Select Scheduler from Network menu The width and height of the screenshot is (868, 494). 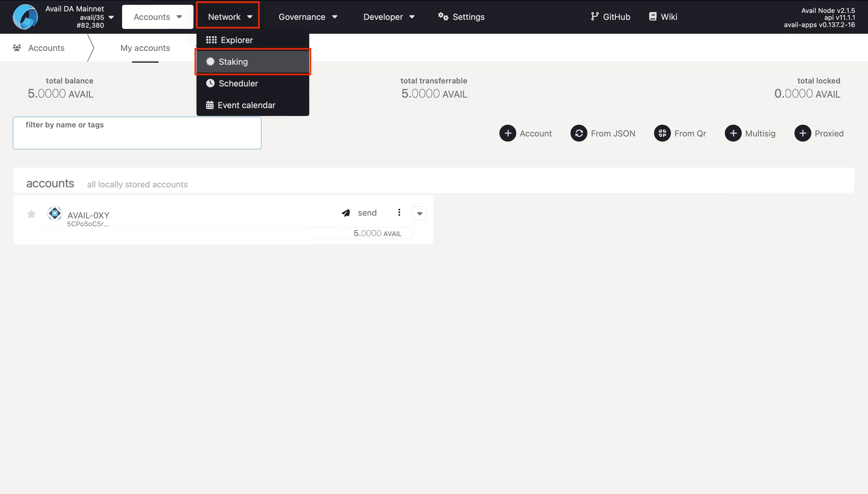pyautogui.click(x=253, y=83)
